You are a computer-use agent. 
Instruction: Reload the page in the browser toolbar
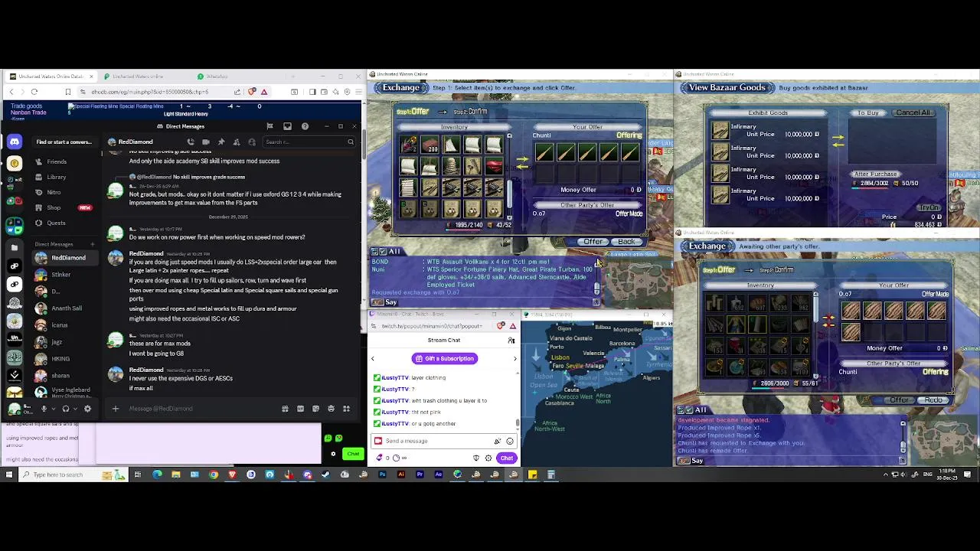pyautogui.click(x=34, y=92)
